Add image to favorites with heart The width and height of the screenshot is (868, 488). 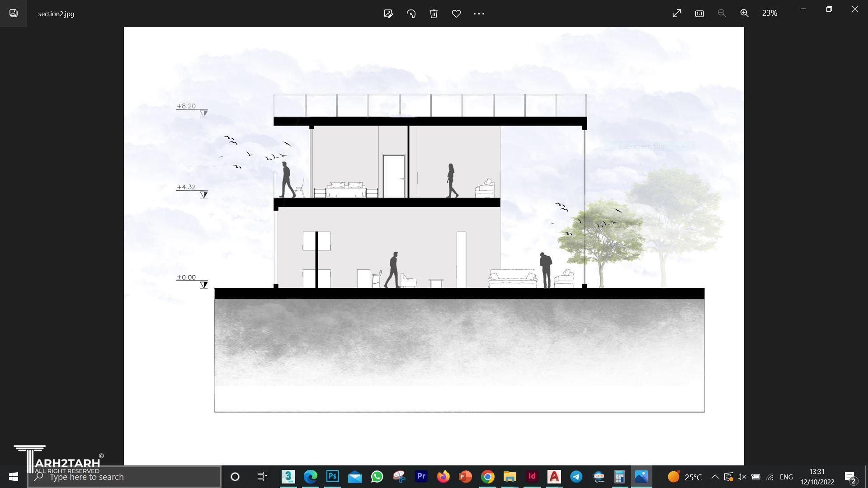(456, 14)
